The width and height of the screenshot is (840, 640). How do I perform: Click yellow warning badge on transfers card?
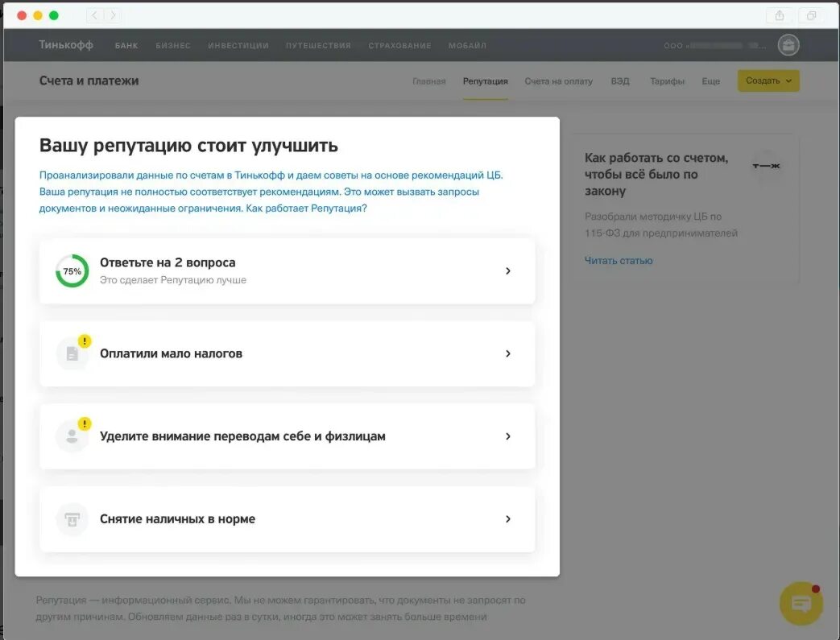(x=85, y=423)
